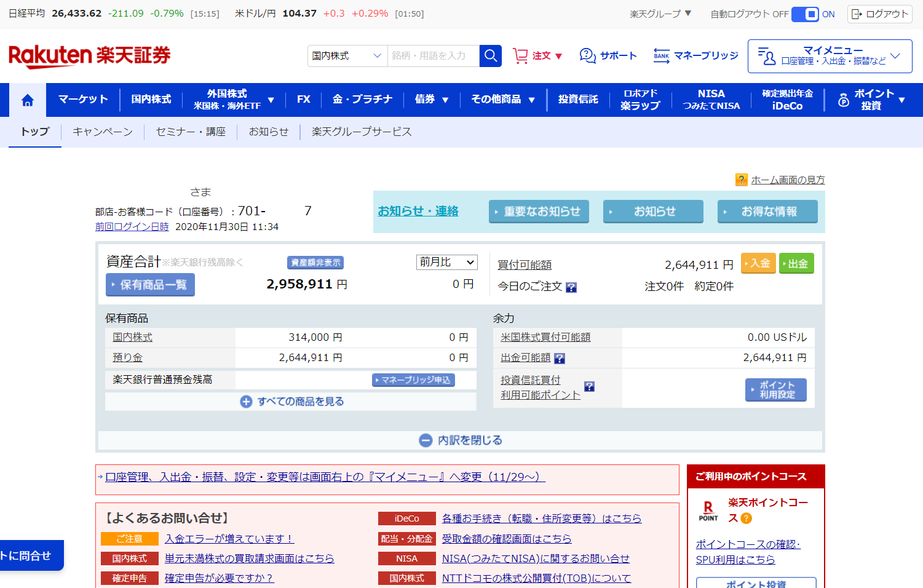Screen dimensions: 923x588
Task: Open the マイメニューへ変更 (11/29～) notice link
Action: [325, 477]
